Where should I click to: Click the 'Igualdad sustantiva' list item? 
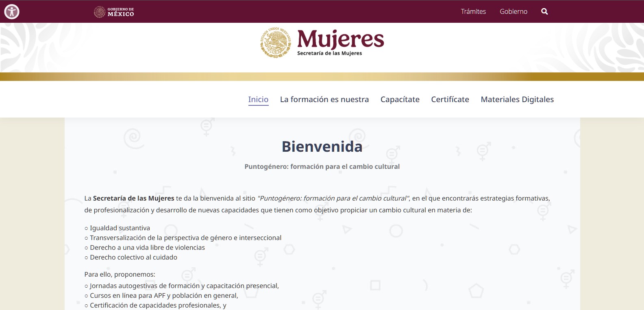[x=117, y=228]
